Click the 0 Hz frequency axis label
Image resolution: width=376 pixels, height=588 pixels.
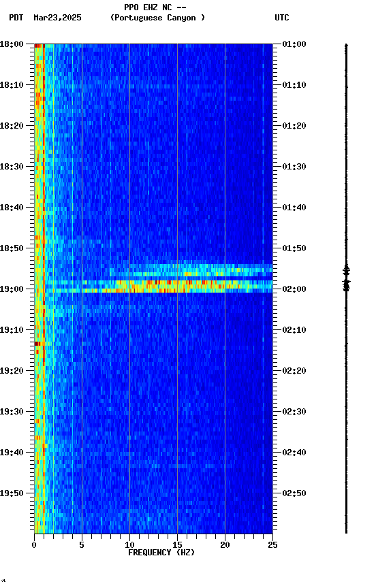pyautogui.click(x=34, y=545)
